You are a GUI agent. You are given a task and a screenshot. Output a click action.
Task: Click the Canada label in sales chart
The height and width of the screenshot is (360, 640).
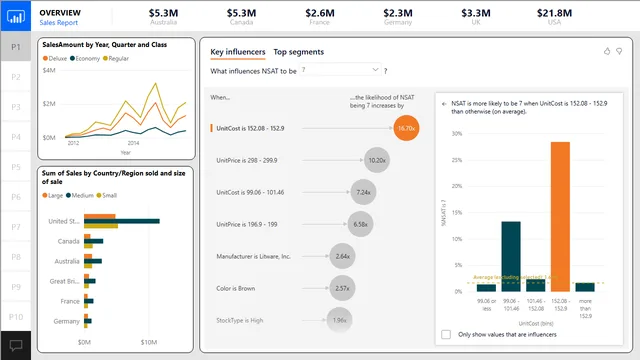[69, 241]
